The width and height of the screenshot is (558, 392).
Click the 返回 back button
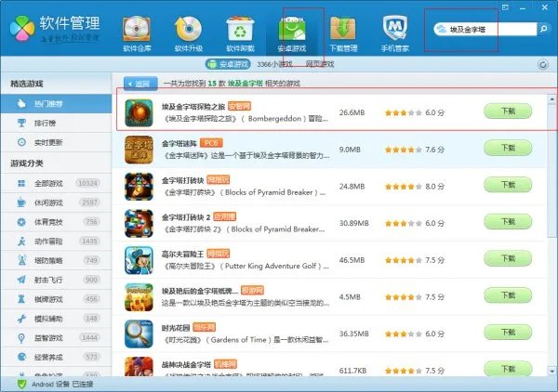tap(140, 84)
